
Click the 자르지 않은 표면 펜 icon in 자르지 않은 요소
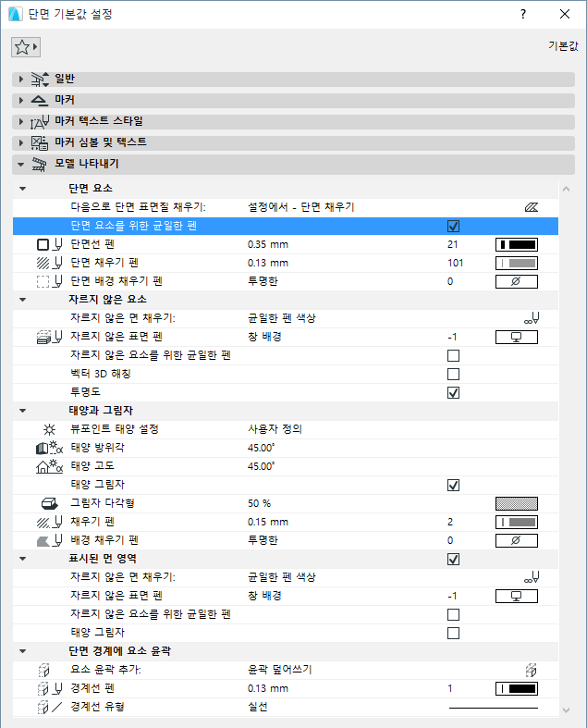point(49,337)
